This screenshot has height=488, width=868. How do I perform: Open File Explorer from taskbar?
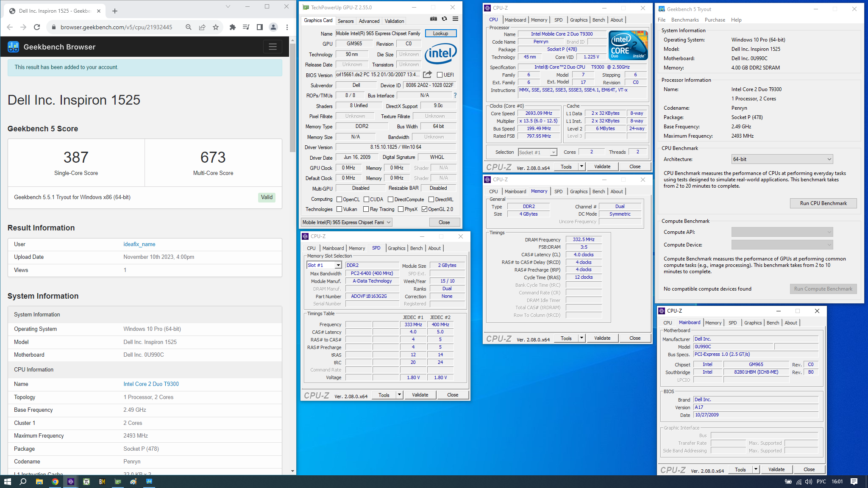[39, 482]
